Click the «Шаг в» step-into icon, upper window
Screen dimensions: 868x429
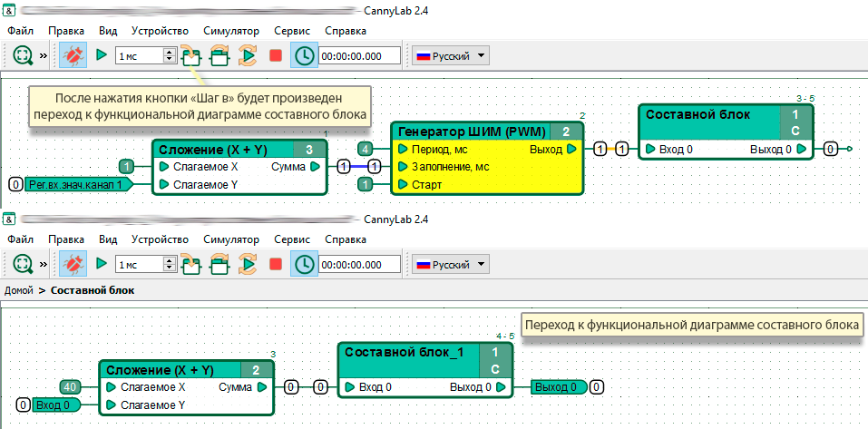point(190,54)
